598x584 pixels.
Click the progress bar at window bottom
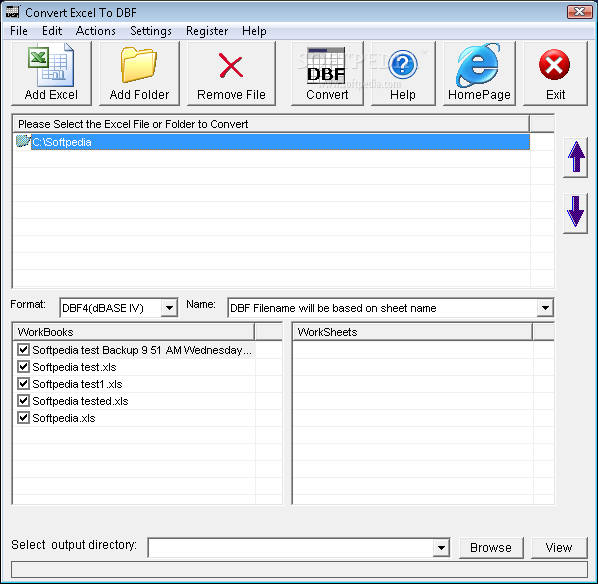[x=299, y=570]
